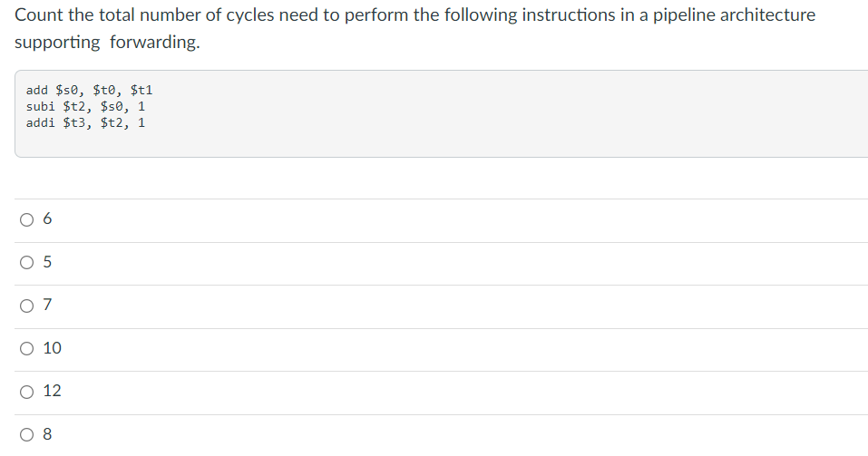The width and height of the screenshot is (868, 456).
Task: Click the answer label text "5"
Action: tap(47, 262)
